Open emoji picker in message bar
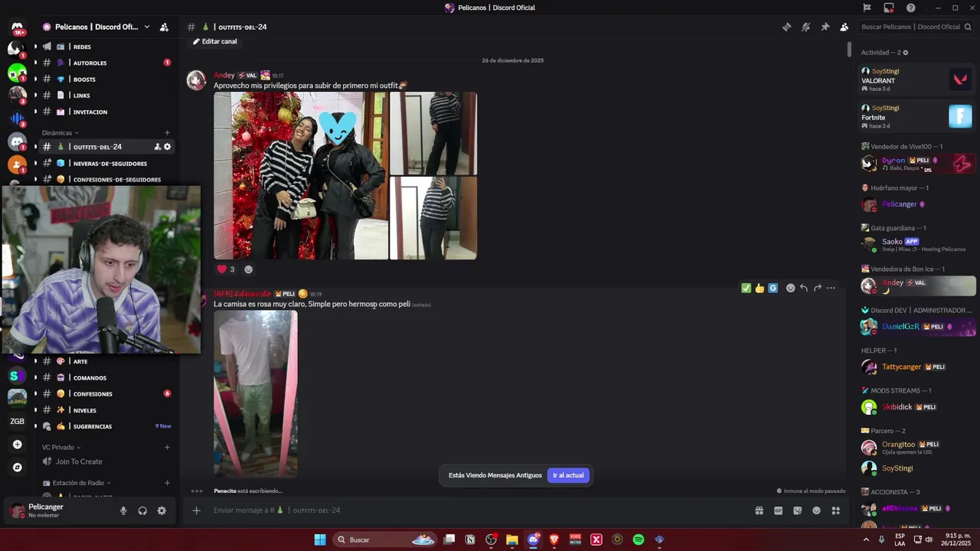 point(816,510)
